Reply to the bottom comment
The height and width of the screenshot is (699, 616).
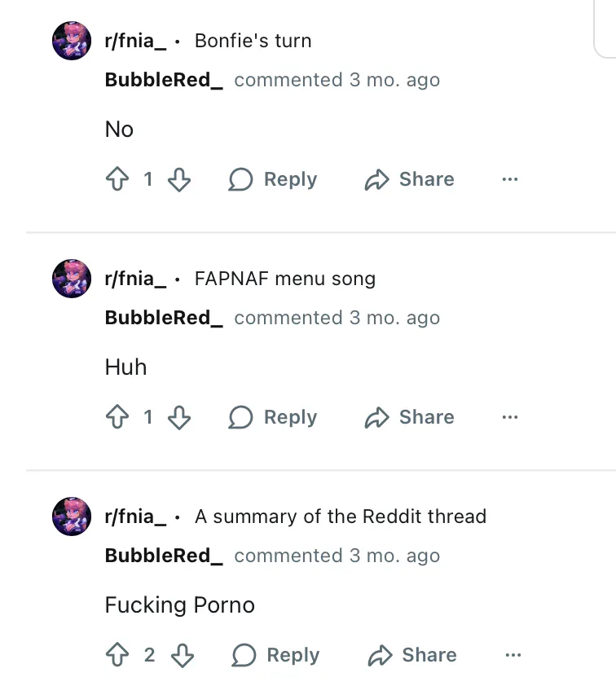[276, 655]
